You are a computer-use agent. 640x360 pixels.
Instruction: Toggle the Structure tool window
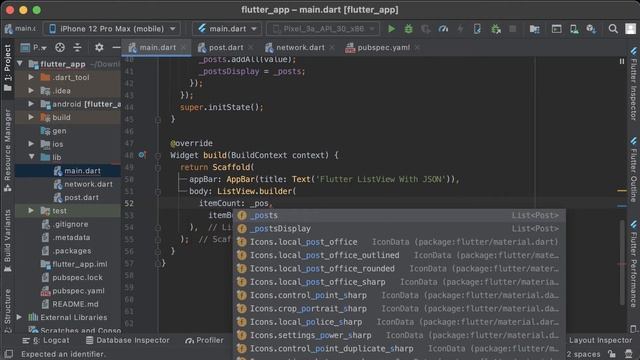tap(7, 311)
